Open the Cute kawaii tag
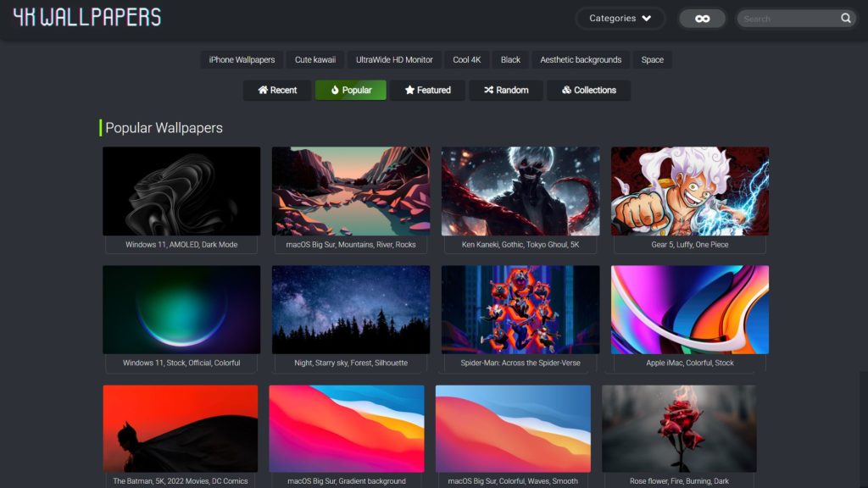 click(x=315, y=60)
